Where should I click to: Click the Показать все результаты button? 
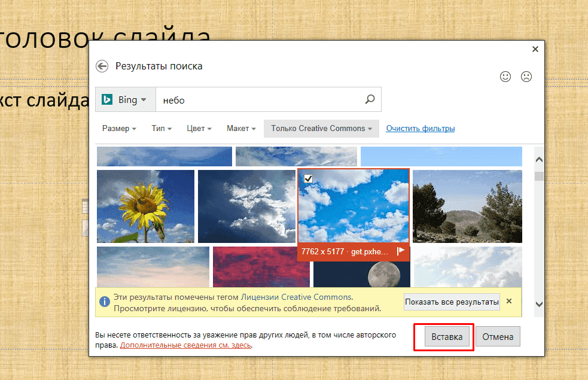[452, 302]
